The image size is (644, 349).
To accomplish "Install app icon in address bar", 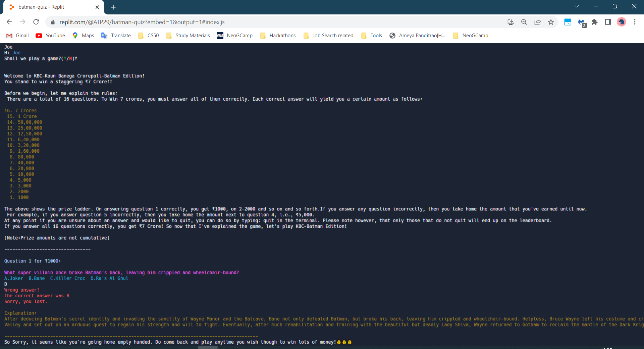I will click(511, 22).
